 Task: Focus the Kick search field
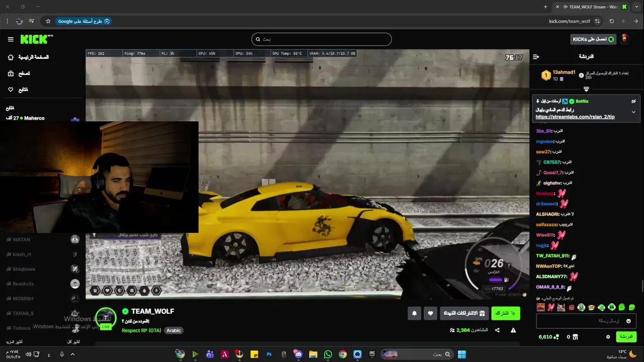(321, 39)
